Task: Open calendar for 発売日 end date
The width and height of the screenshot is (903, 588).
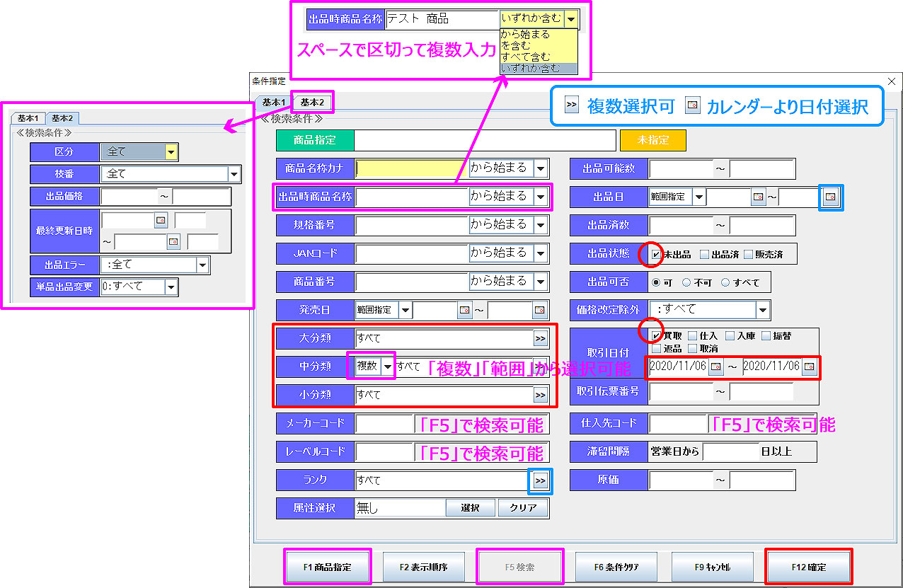Action: tap(539, 310)
